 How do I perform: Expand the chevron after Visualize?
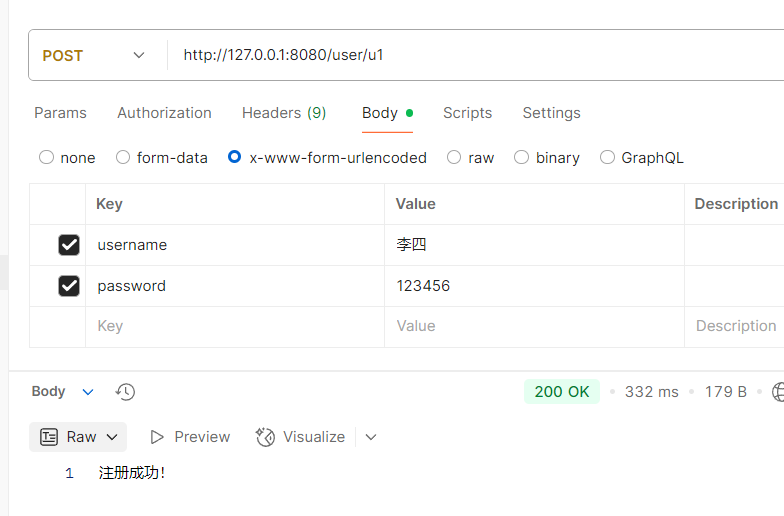pos(371,437)
